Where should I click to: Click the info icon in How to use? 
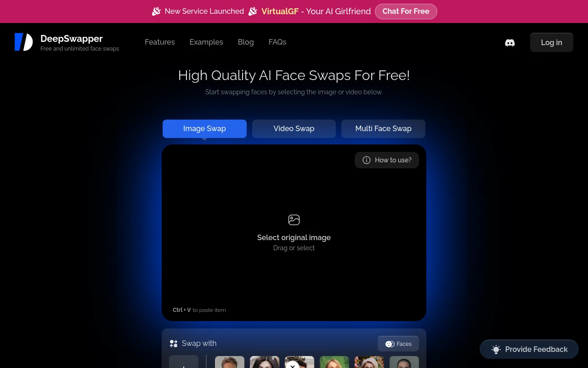click(367, 160)
